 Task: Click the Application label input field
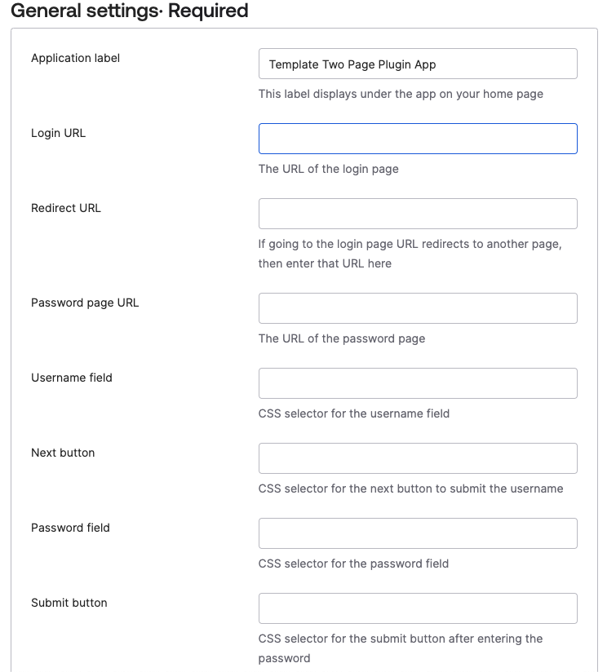click(x=418, y=64)
